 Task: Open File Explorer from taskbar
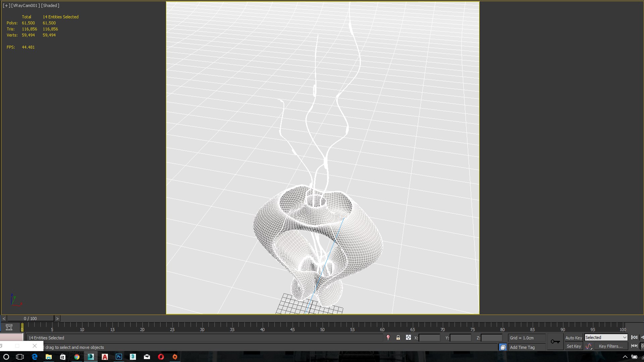49,357
